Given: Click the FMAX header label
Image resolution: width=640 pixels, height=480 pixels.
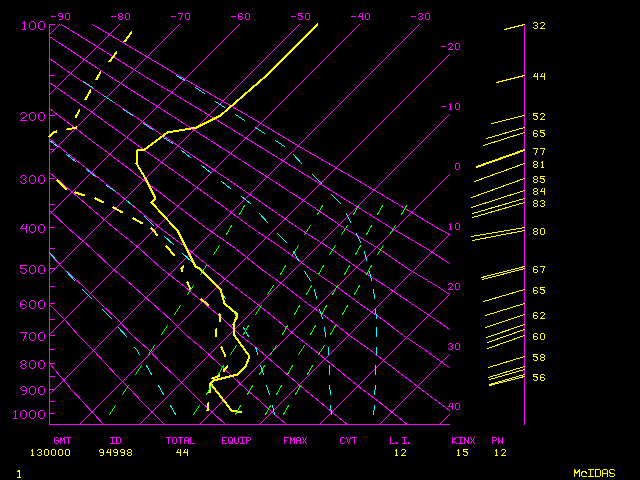Looking at the screenshot, I should point(294,440).
